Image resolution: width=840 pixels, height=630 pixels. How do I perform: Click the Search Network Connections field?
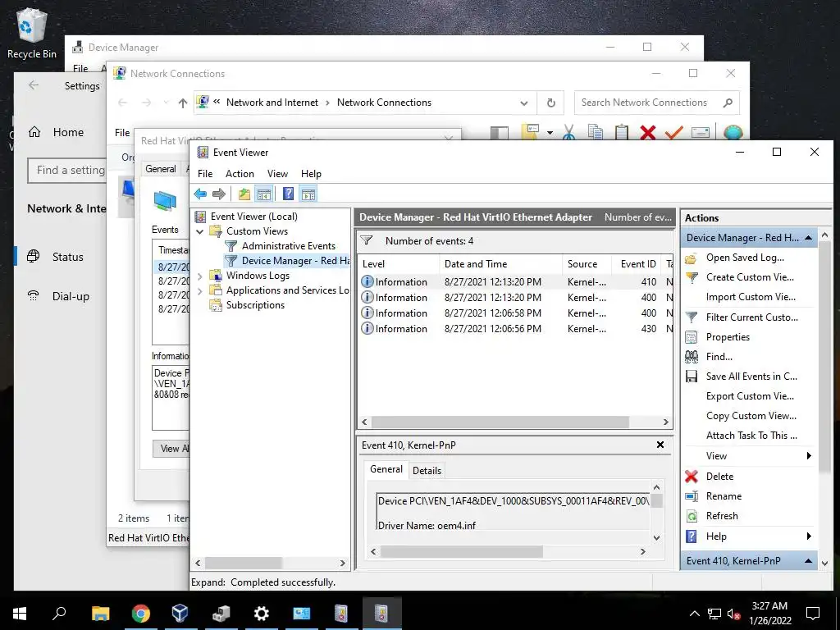tap(657, 103)
